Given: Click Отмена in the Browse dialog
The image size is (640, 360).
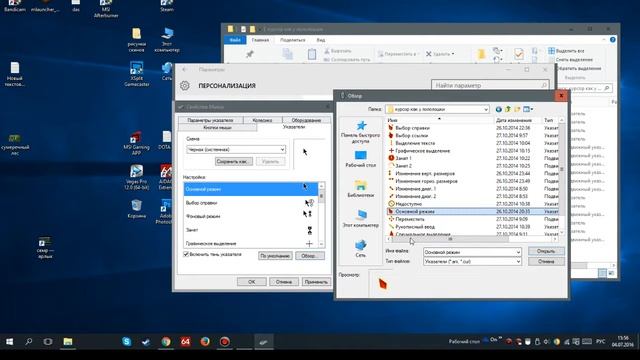Looking at the screenshot, I should 546,262.
